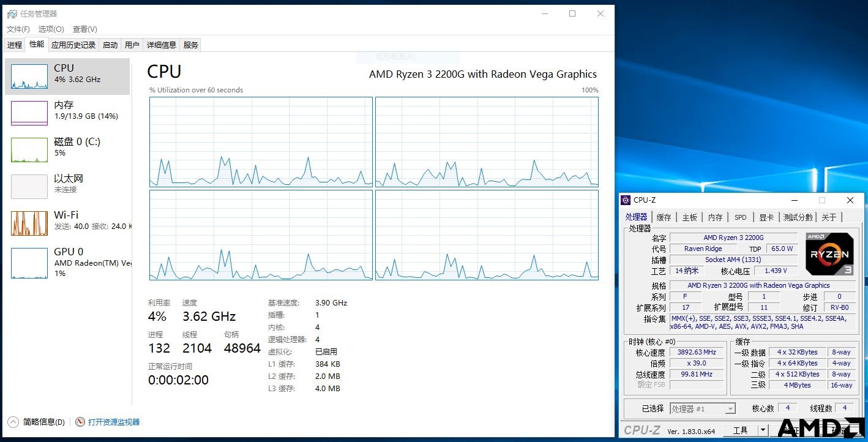Collapse to 简略信息(D) view
868x442 pixels.
(x=36, y=422)
